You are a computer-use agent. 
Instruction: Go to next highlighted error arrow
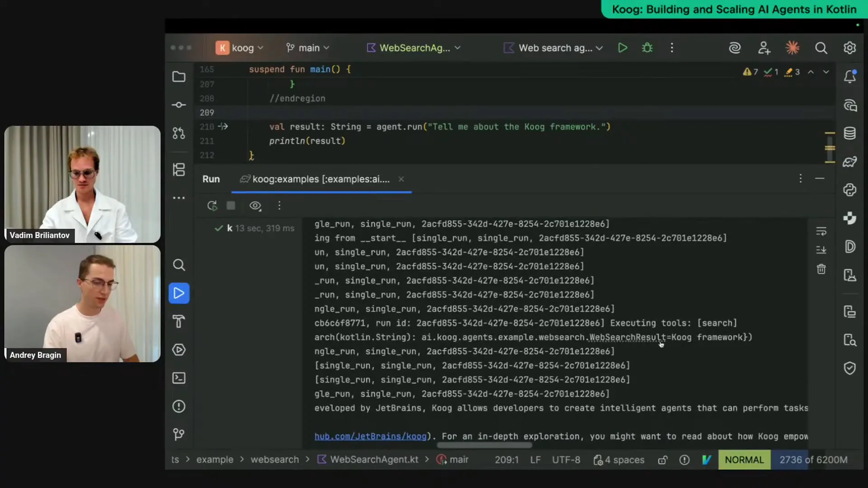tap(826, 72)
